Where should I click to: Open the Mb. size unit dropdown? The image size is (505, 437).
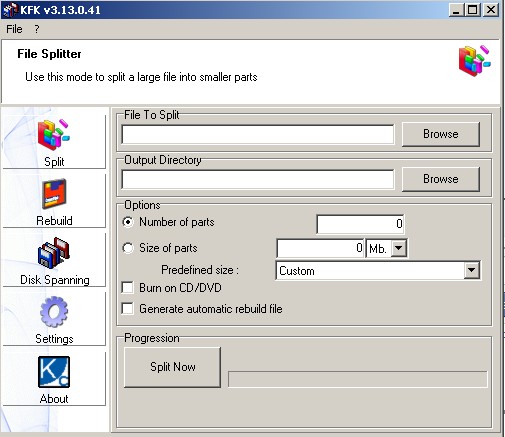coord(399,248)
